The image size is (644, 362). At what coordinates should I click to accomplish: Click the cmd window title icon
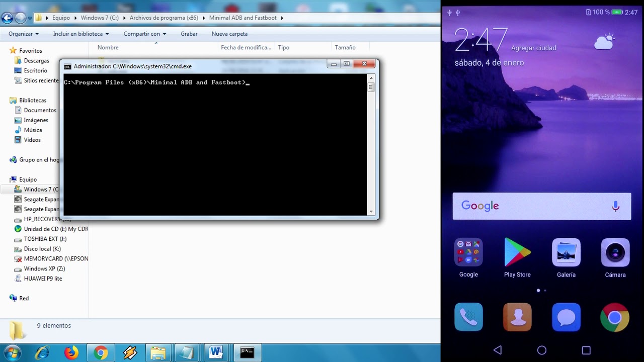(67, 66)
